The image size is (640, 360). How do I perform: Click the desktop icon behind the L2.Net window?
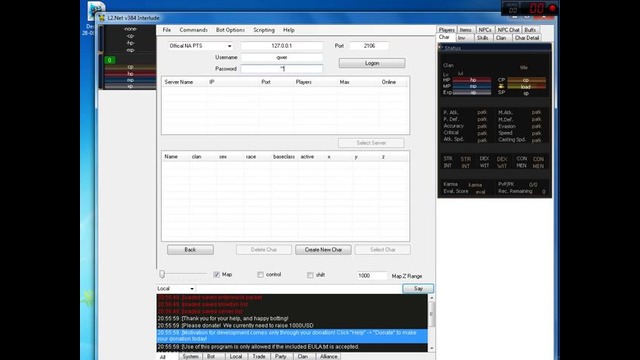pyautogui.click(x=96, y=10)
